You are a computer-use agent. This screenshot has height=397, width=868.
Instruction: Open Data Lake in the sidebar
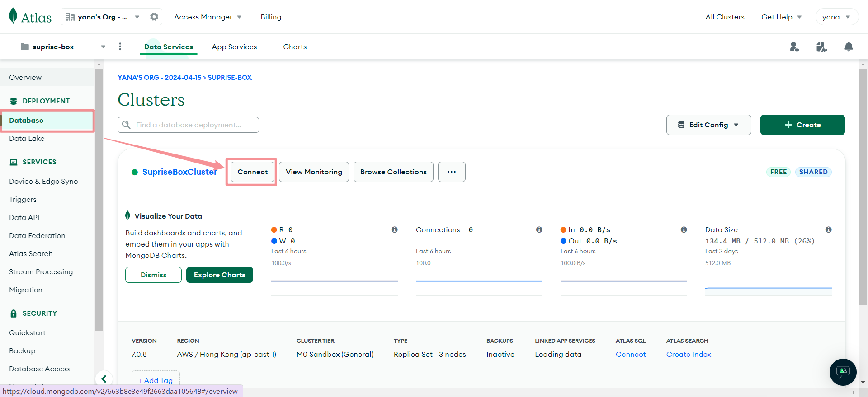click(27, 138)
